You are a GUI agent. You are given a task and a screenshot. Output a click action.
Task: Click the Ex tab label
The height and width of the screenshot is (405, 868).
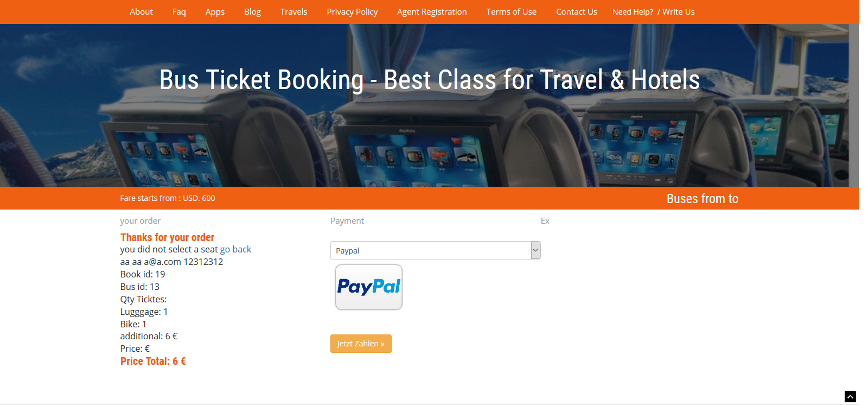click(545, 220)
